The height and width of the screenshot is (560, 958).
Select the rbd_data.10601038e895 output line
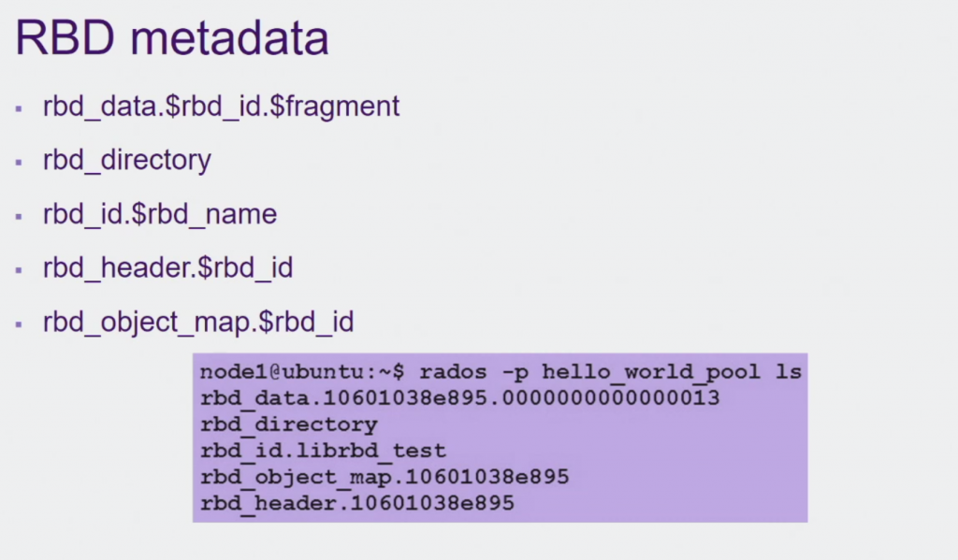point(460,398)
